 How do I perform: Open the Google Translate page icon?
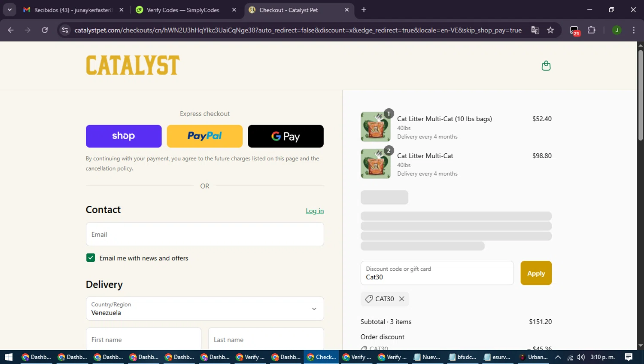pos(535,30)
